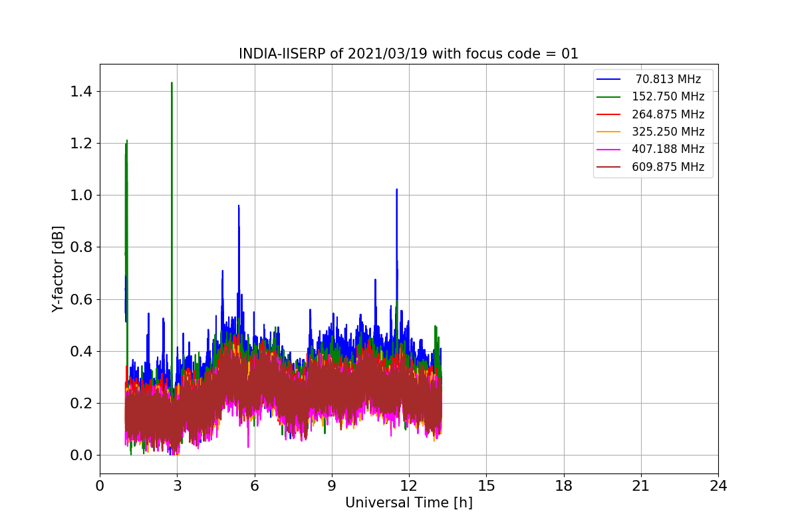Click the y-axis tick label 1.4
Screen dimensions: 798x532
[x=81, y=91]
